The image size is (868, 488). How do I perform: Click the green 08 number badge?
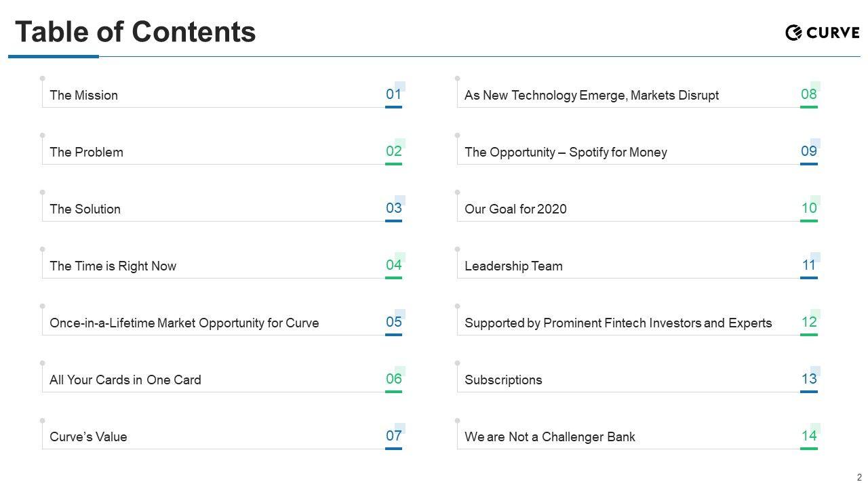809,95
